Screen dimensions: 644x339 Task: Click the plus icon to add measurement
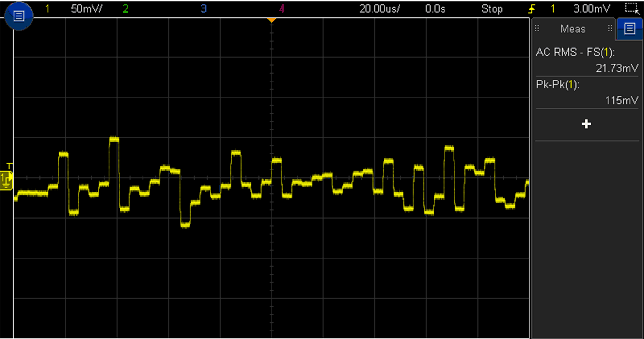click(586, 124)
